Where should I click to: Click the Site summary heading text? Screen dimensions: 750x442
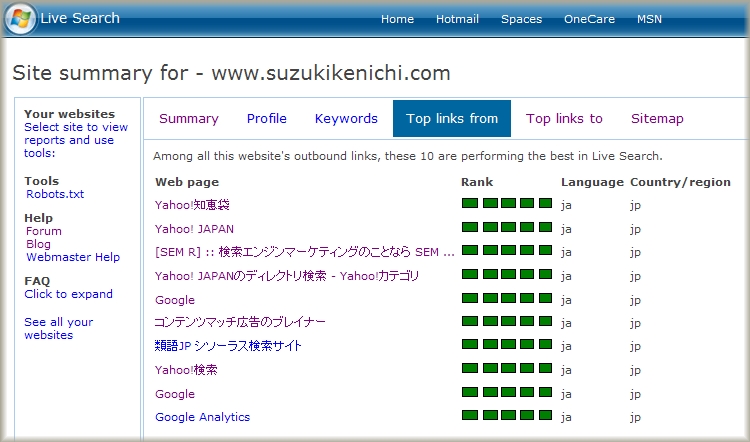pyautogui.click(x=232, y=73)
